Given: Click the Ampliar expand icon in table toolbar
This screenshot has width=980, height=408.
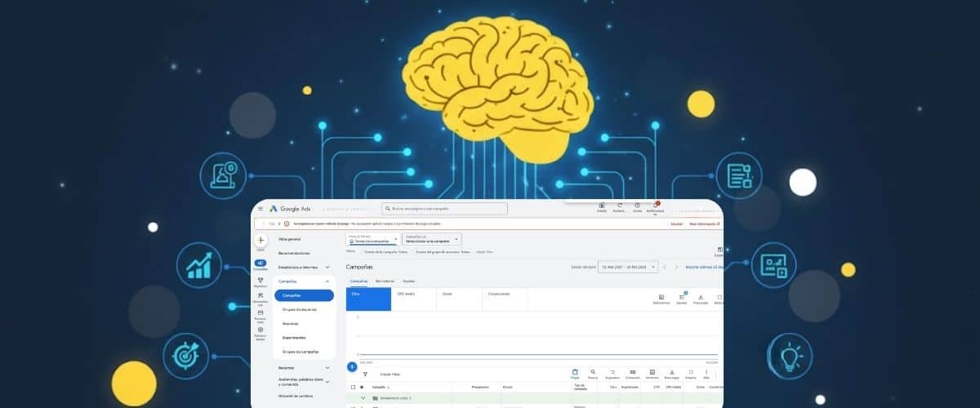Looking at the screenshot, I should pos(691,372).
